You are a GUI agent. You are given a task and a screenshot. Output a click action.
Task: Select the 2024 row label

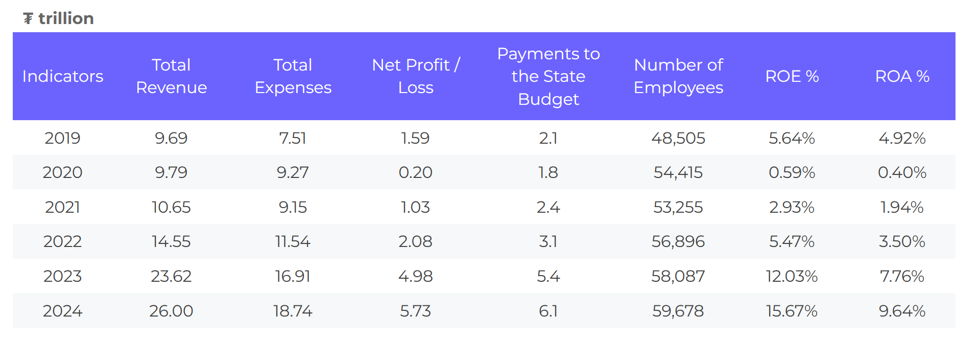tap(62, 311)
